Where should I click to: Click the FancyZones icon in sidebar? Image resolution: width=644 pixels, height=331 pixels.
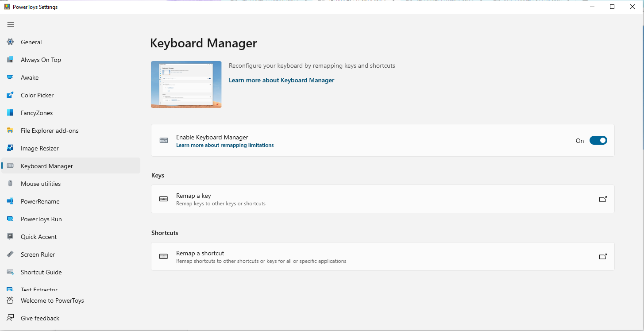click(10, 113)
